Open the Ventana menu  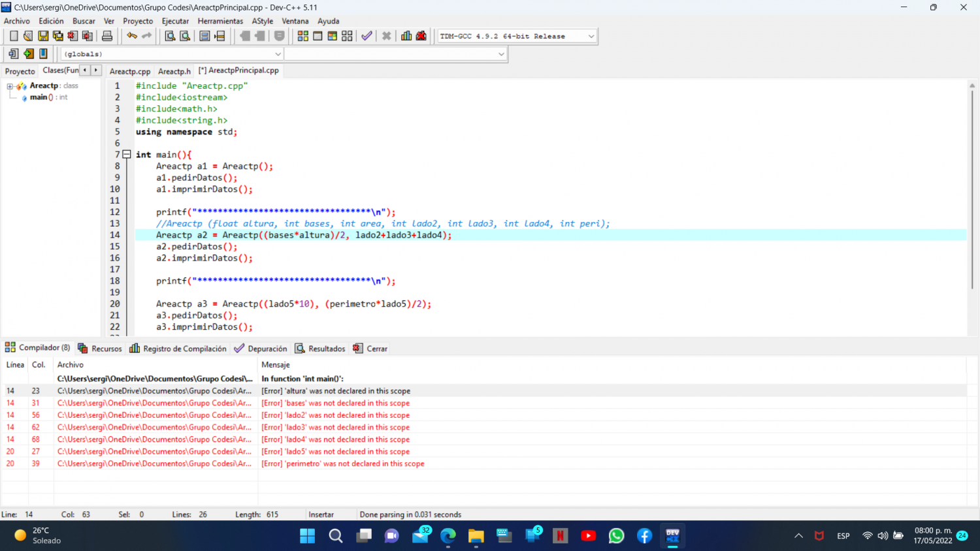[295, 21]
